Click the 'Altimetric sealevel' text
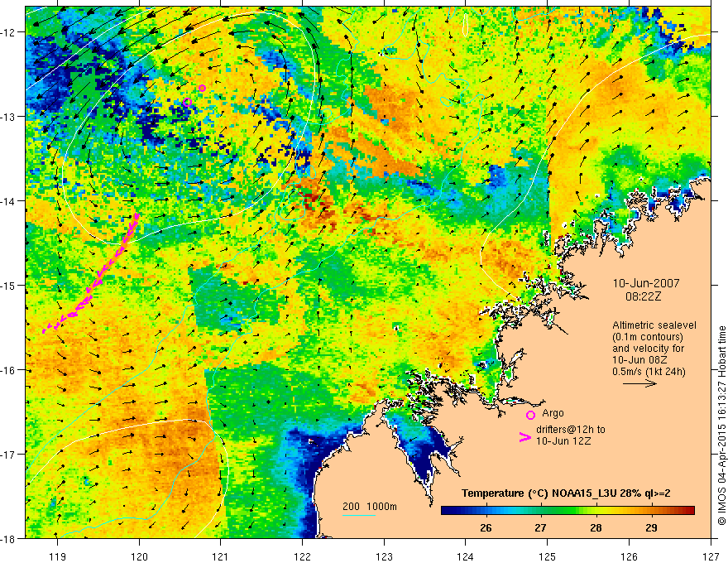Viewport: 728px width, 563px height. [x=654, y=325]
